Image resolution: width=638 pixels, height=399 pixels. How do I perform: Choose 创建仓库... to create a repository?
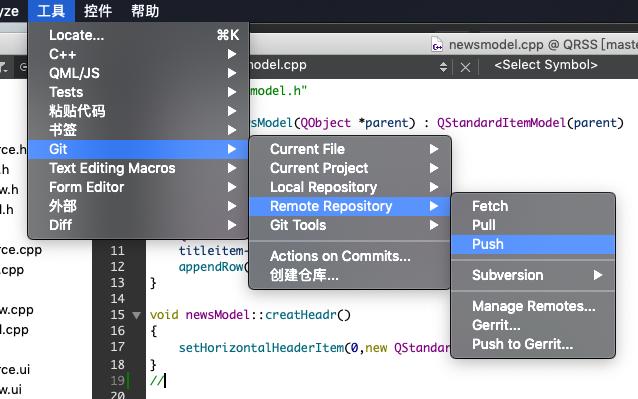click(350, 275)
